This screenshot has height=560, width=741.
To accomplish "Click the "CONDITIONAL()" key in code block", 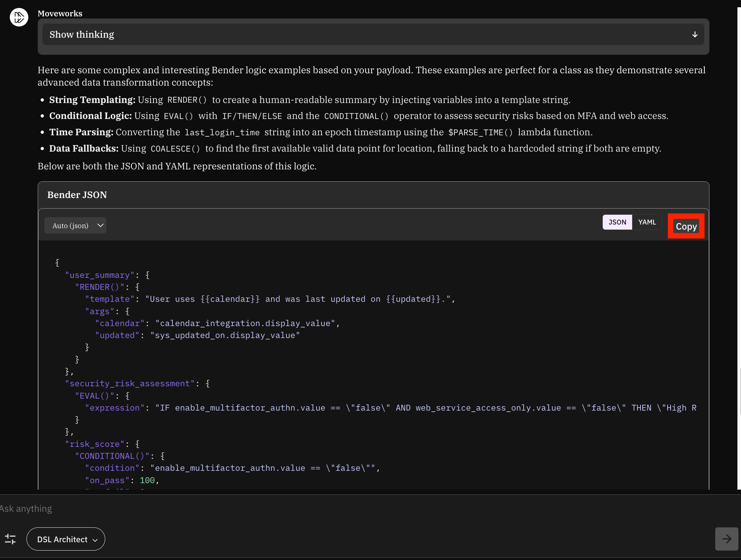I will (x=112, y=456).
